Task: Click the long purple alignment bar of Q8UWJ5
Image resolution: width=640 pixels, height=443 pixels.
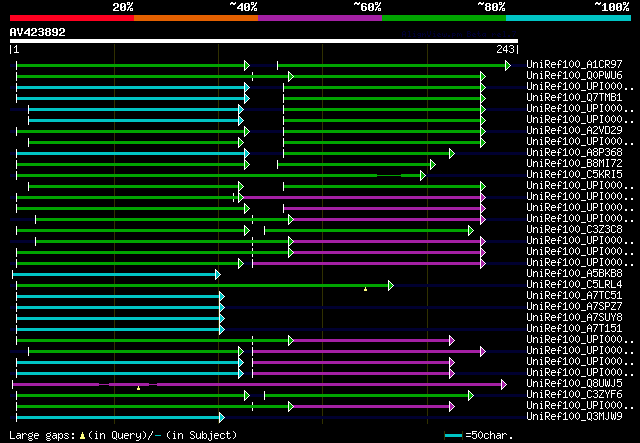Action: click(x=258, y=385)
